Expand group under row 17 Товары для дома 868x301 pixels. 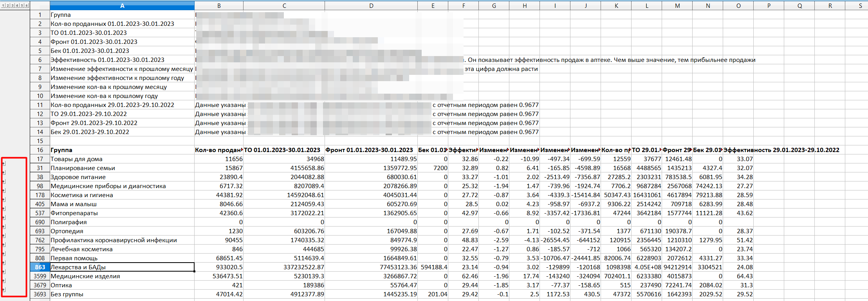pyautogui.click(x=4, y=163)
